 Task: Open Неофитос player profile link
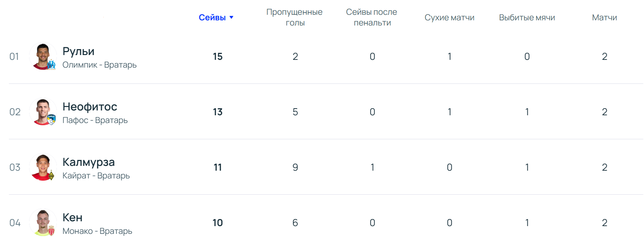[90, 106]
